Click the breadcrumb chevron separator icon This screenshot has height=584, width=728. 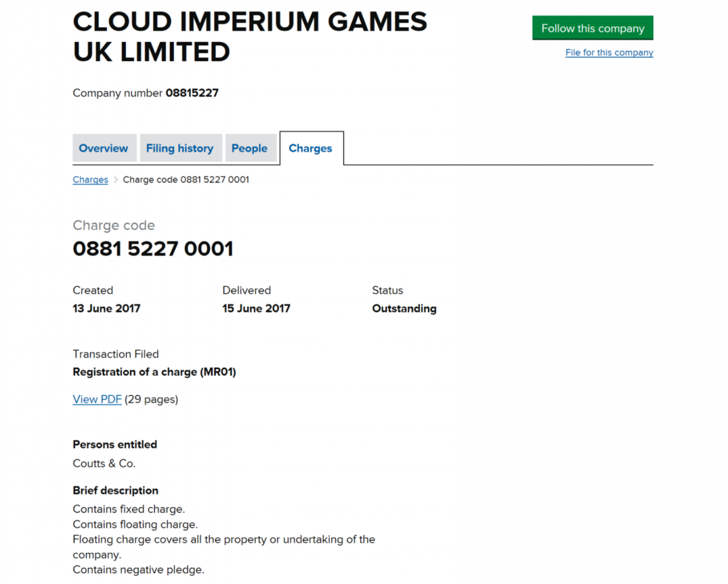pos(116,180)
